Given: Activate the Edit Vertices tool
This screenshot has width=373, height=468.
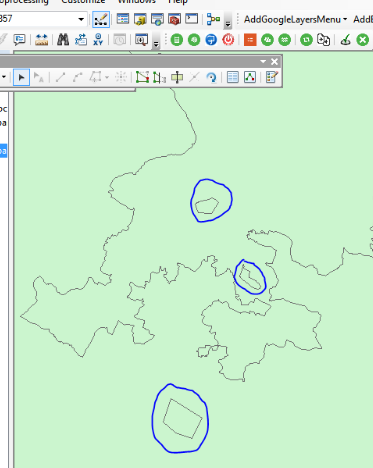Looking at the screenshot, I should point(142,77).
